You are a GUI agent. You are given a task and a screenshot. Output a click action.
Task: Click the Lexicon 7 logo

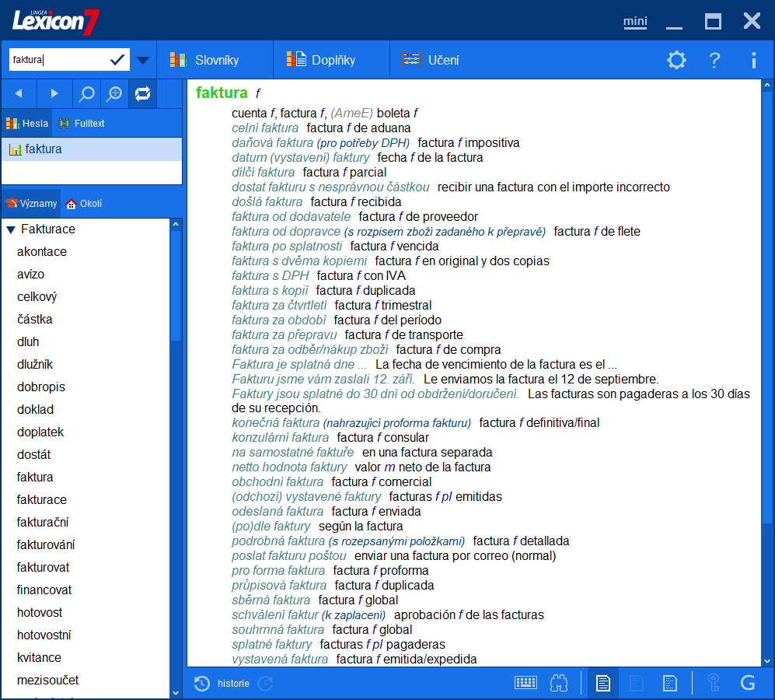pos(55,21)
